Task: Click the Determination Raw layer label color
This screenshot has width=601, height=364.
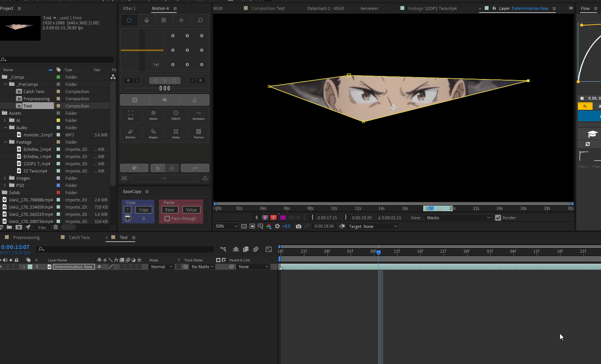Action: [x=30, y=267]
